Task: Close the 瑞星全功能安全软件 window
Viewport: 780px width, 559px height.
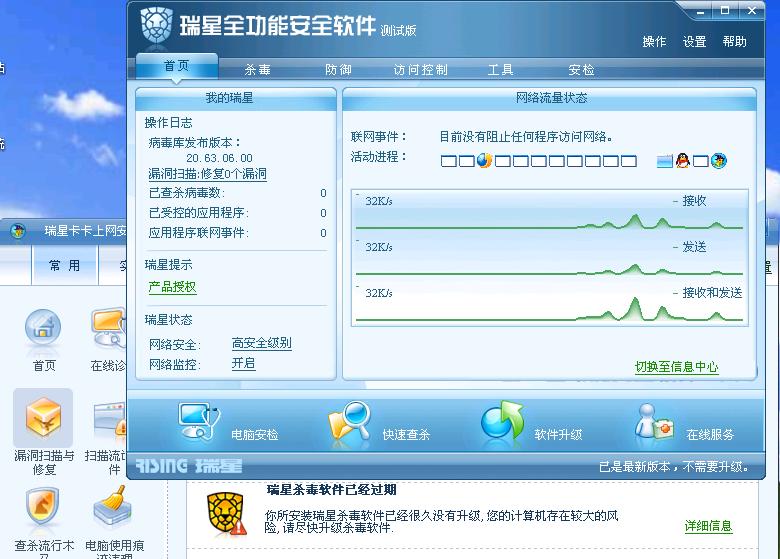Action: [751, 10]
